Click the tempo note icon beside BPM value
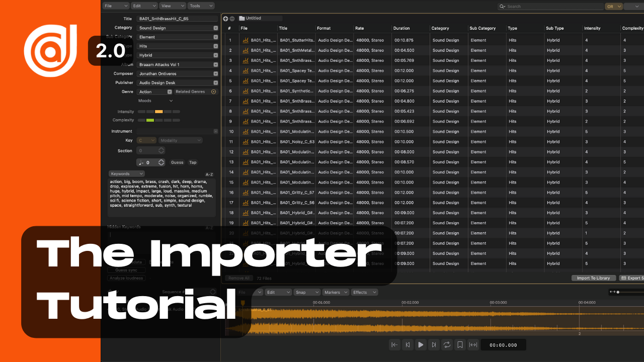 [141, 162]
